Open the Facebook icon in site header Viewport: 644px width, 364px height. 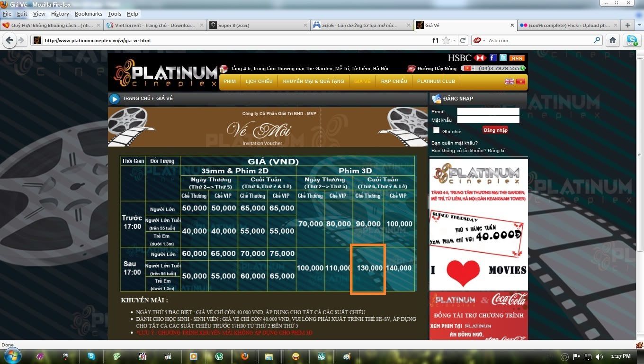pyautogui.click(x=493, y=58)
